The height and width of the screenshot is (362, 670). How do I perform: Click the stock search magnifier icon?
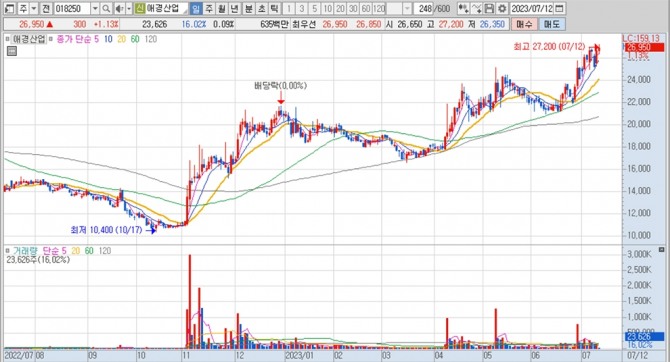[x=106, y=8]
